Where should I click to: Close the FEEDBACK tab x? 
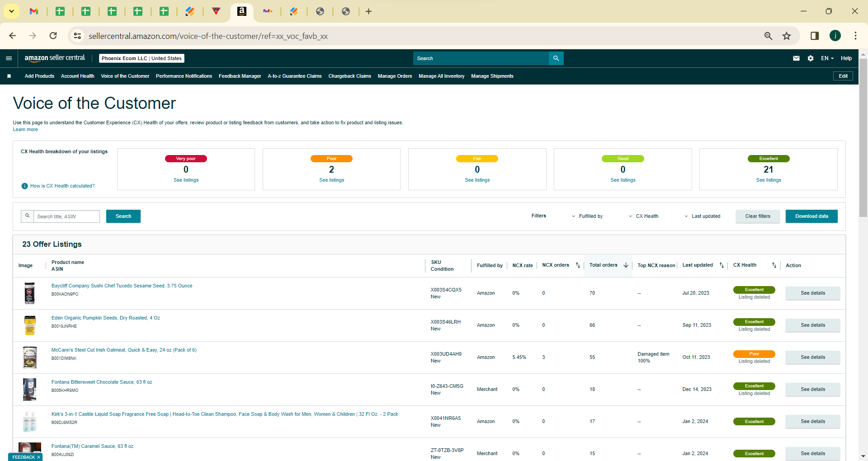click(38, 457)
